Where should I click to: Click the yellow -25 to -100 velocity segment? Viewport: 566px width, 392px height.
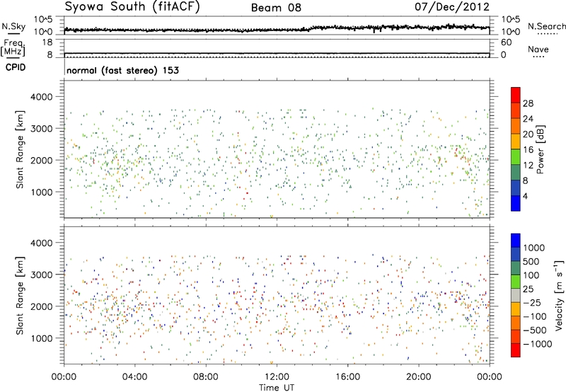tap(516, 309)
